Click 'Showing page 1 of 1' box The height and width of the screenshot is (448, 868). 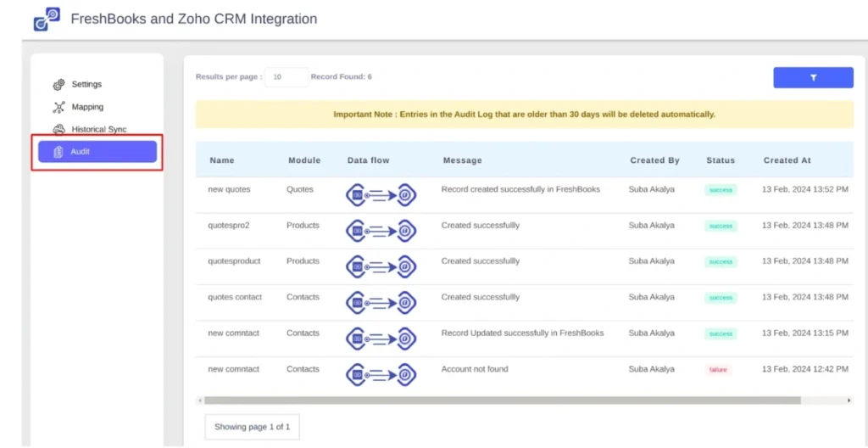point(252,427)
